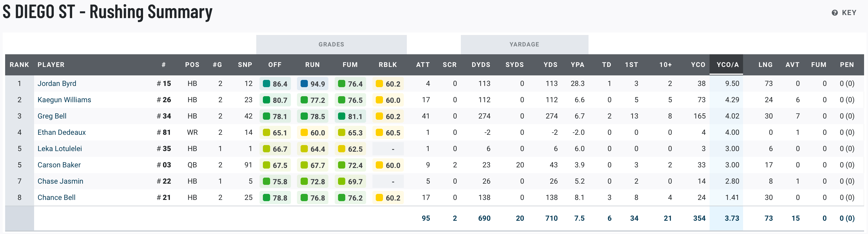Select the YARDAGE group tab
Image resolution: width=868 pixels, height=234 pixels.
(x=524, y=44)
